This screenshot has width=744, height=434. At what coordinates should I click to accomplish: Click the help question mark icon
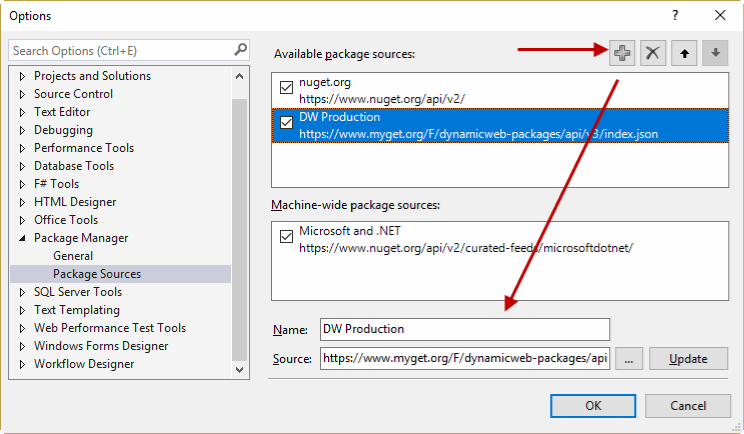[x=675, y=15]
